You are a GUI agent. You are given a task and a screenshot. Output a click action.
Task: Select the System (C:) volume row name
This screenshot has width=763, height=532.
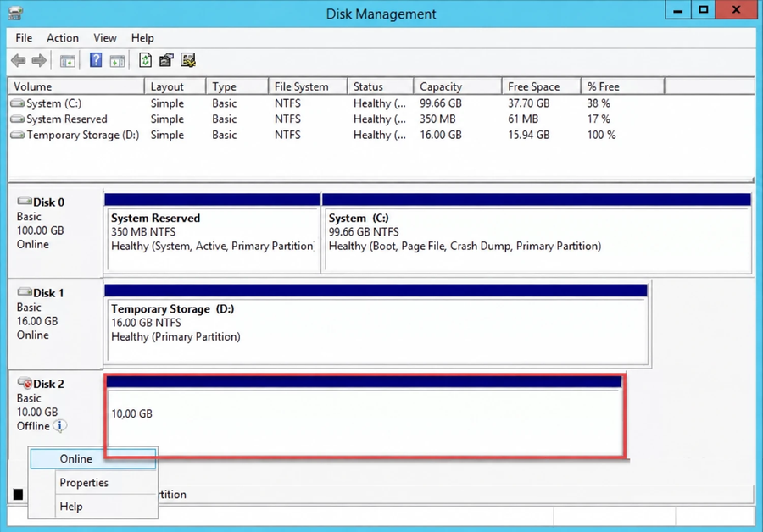[x=54, y=103]
